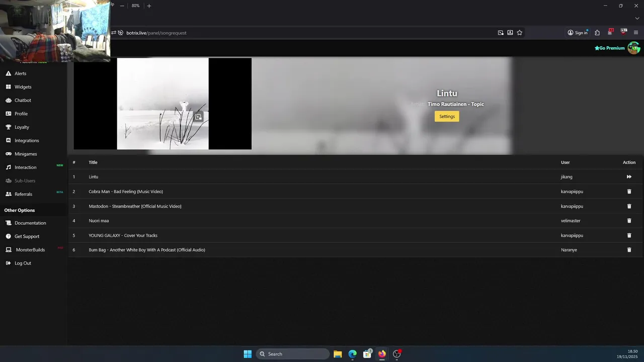
Task: Click the Go Premium link
Action: 610,48
